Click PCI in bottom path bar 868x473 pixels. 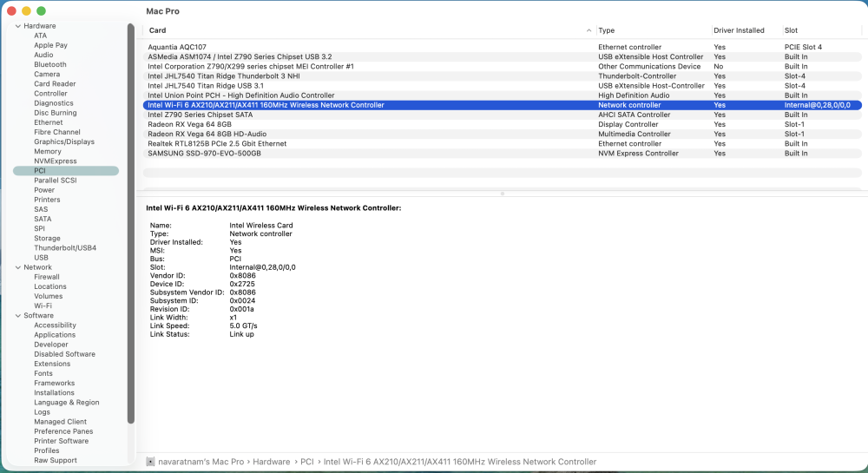[x=306, y=462]
